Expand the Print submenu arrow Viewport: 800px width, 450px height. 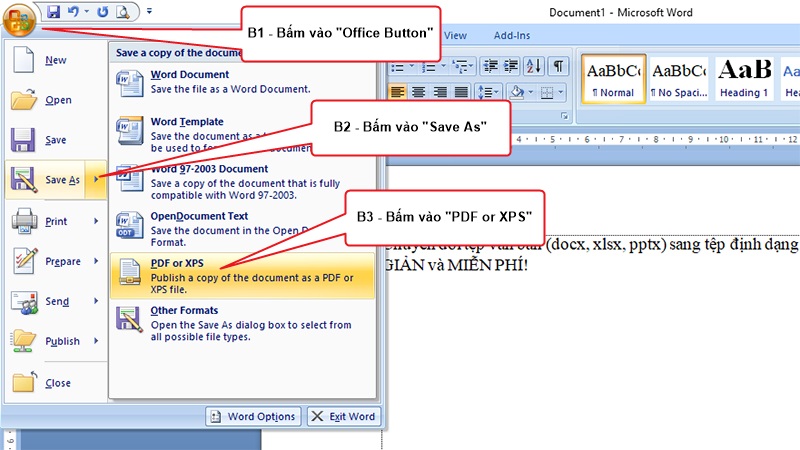pos(96,221)
